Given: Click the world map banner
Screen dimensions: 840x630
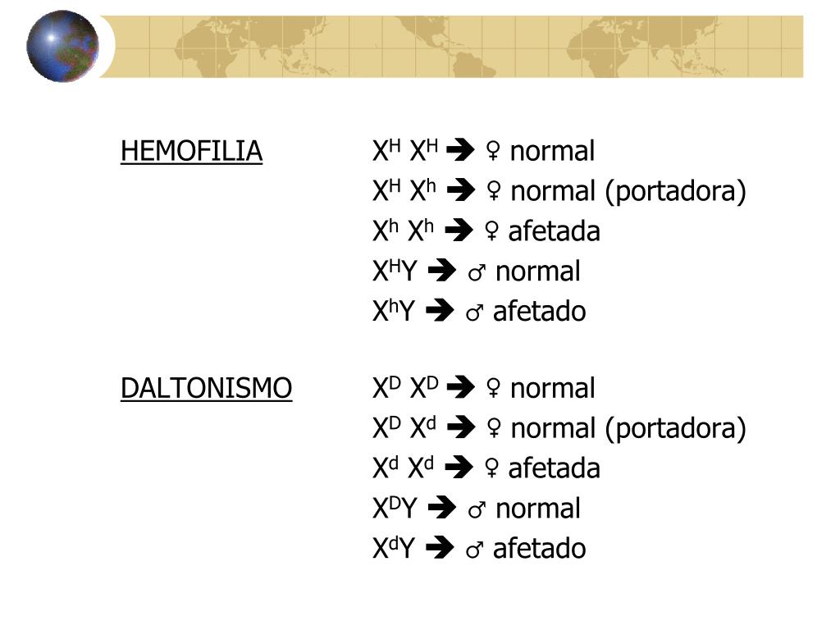Looking at the screenshot, I should pos(451,47).
